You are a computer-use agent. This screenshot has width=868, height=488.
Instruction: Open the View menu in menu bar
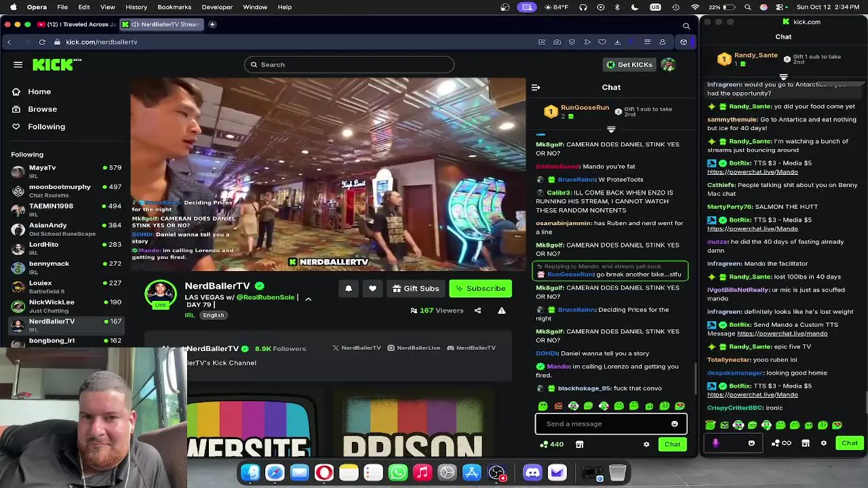[x=107, y=7]
